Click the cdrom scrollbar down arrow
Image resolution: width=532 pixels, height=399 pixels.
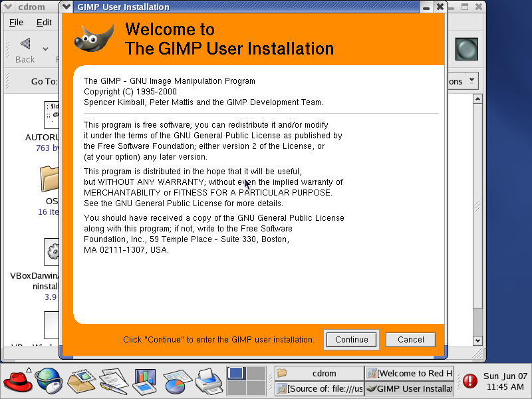pos(477,340)
